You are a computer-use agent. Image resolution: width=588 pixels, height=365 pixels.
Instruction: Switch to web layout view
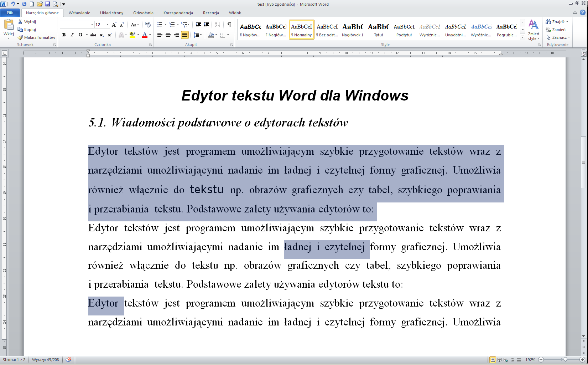pyautogui.click(x=506, y=360)
